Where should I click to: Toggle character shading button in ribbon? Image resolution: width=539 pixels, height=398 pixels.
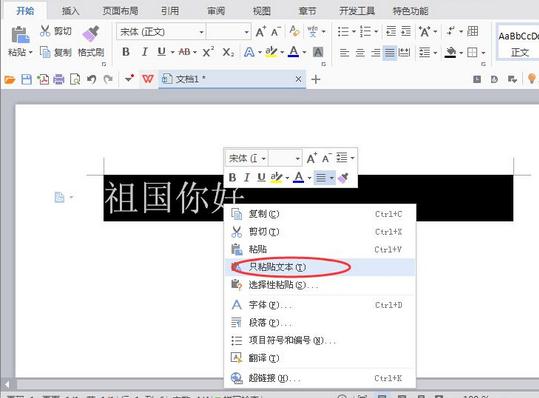pos(318,52)
